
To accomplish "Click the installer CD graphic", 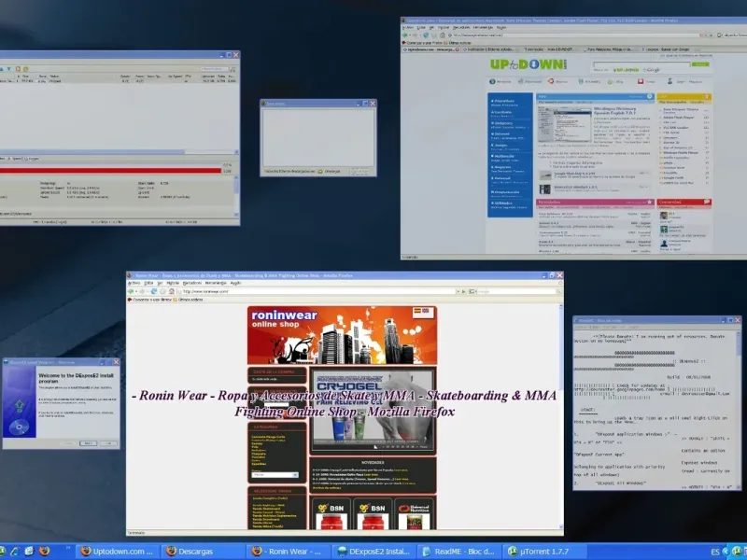I will tap(19, 427).
